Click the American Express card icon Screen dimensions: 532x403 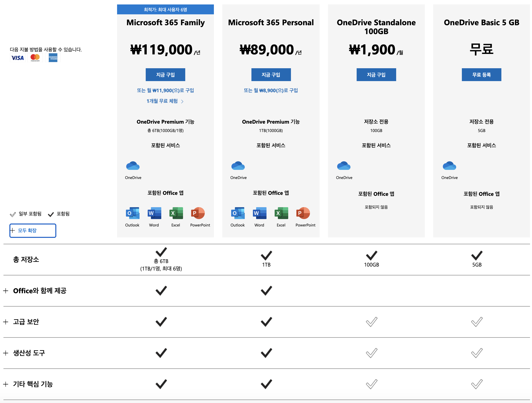pyautogui.click(x=53, y=58)
